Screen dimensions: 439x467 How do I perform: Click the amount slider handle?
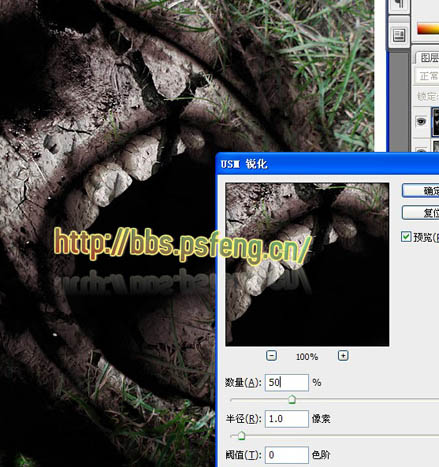292,399
